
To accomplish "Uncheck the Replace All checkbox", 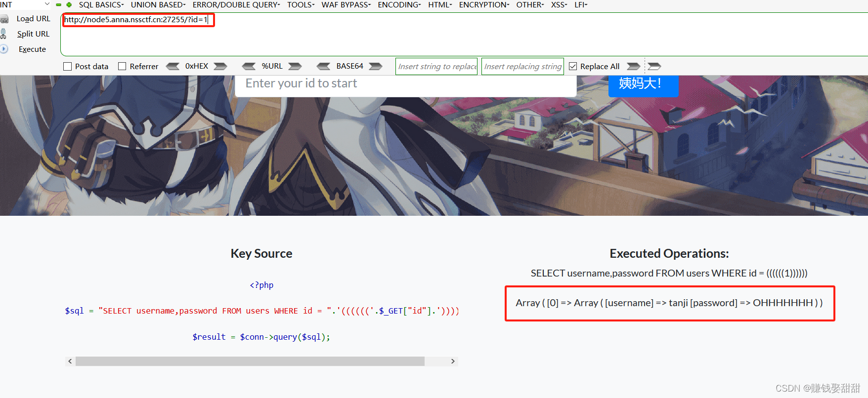I will (x=573, y=66).
